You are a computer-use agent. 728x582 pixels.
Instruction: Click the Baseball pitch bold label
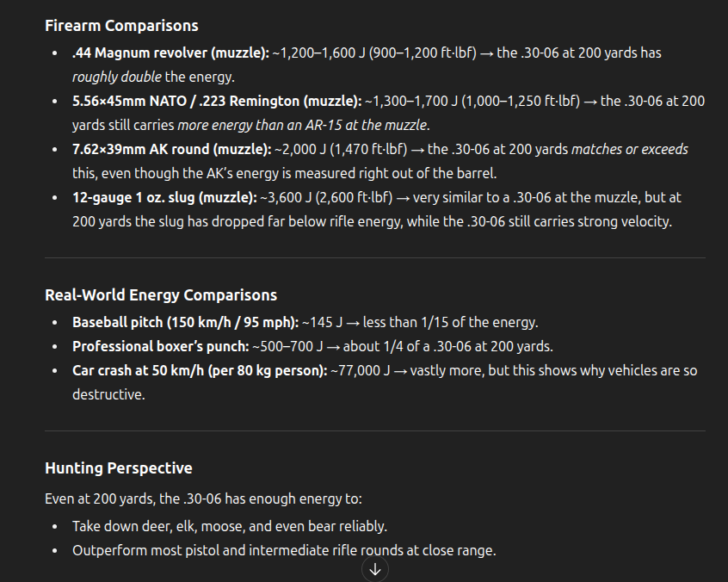click(x=185, y=322)
